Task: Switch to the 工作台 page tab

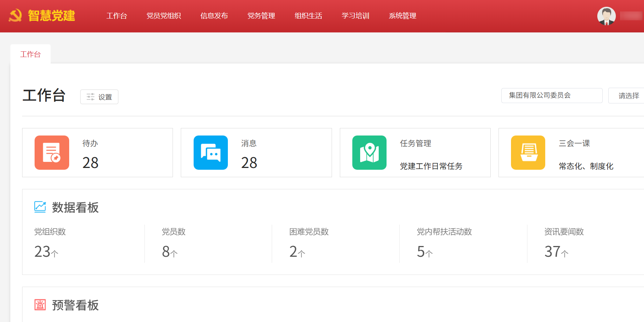Action: 30,54
